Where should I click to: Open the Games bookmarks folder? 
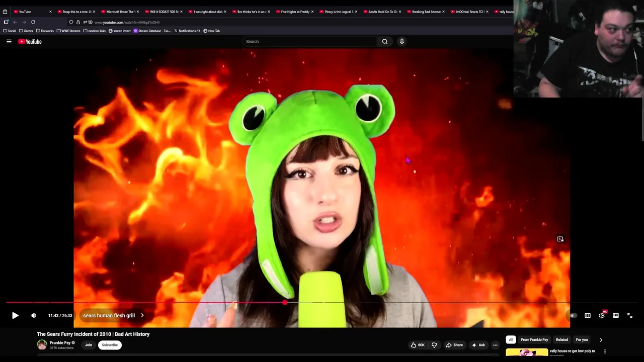[x=26, y=31]
